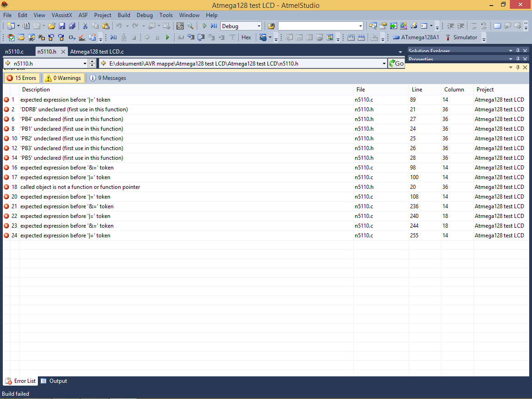
Task: Select error 24 at line 255
Action: pos(266,236)
